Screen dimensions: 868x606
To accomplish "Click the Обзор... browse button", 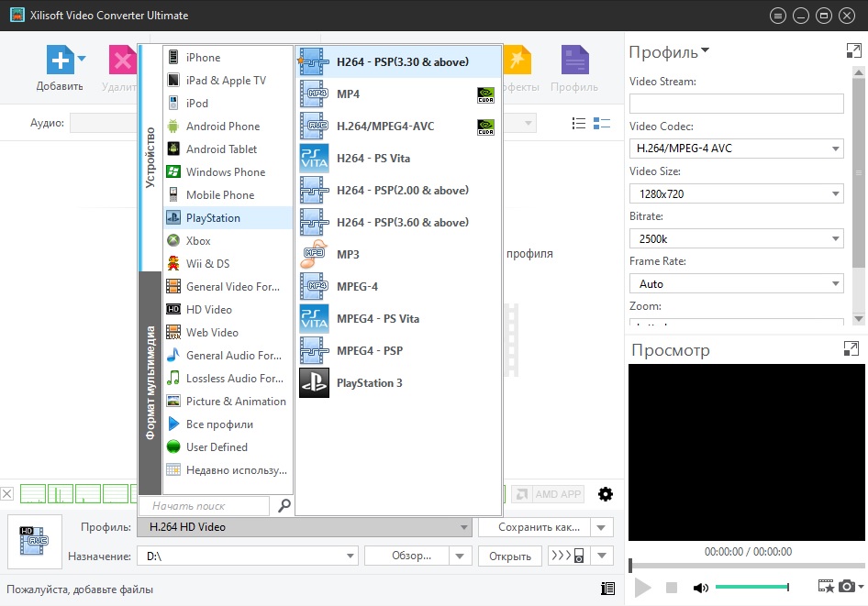I will pyautogui.click(x=410, y=556).
